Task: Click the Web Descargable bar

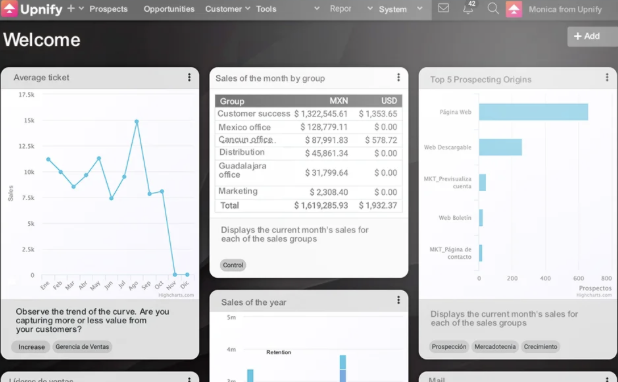Action: (x=501, y=147)
